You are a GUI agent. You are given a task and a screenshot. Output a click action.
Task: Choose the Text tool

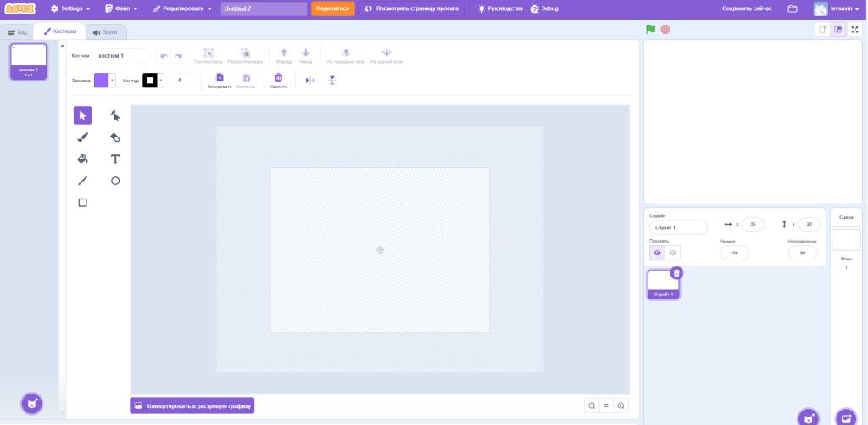[x=115, y=159]
